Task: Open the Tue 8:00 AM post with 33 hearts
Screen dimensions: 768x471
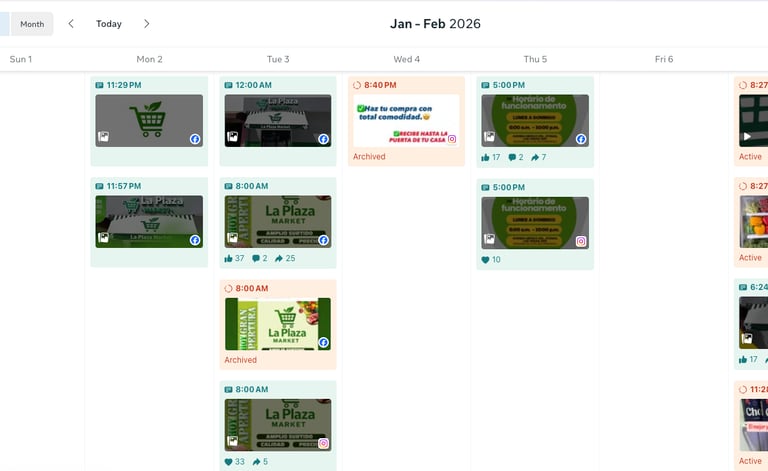Action: (x=278, y=425)
